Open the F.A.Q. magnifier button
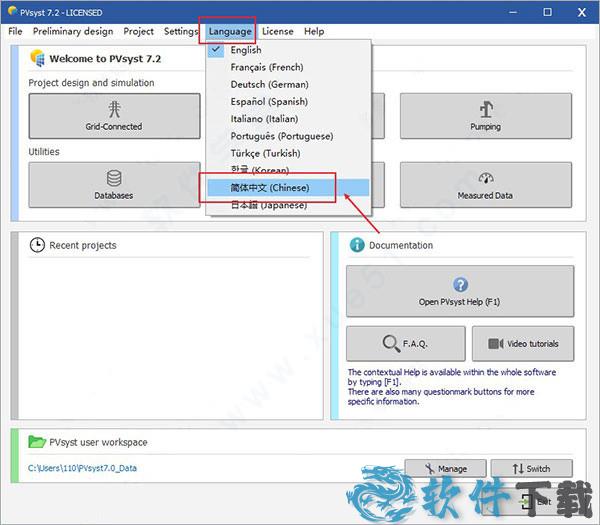Screen dimensions: 600x525 405,343
